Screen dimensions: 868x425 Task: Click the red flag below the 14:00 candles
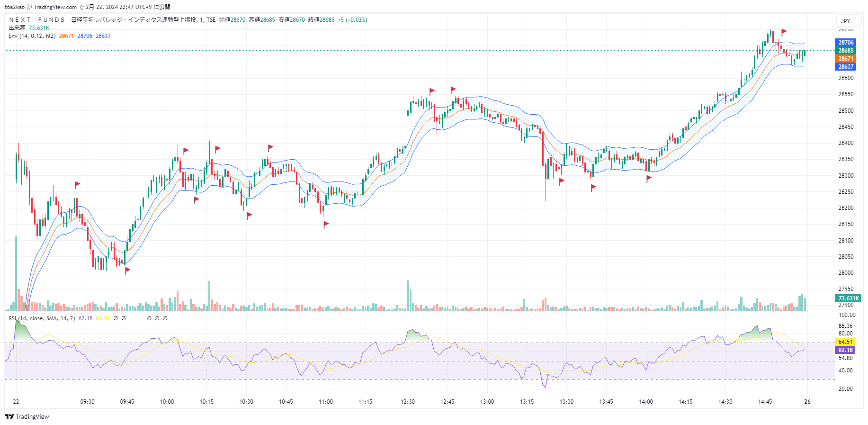click(x=649, y=178)
